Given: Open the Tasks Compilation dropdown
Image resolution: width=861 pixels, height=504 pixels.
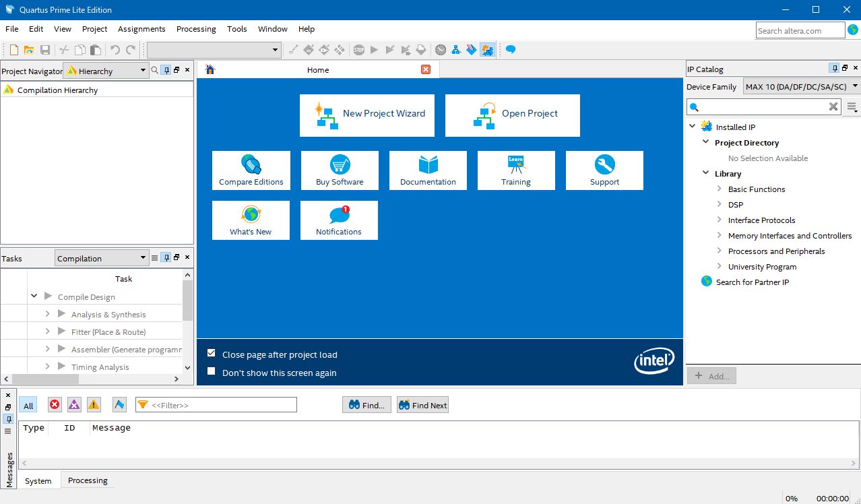Looking at the screenshot, I should click(x=101, y=258).
